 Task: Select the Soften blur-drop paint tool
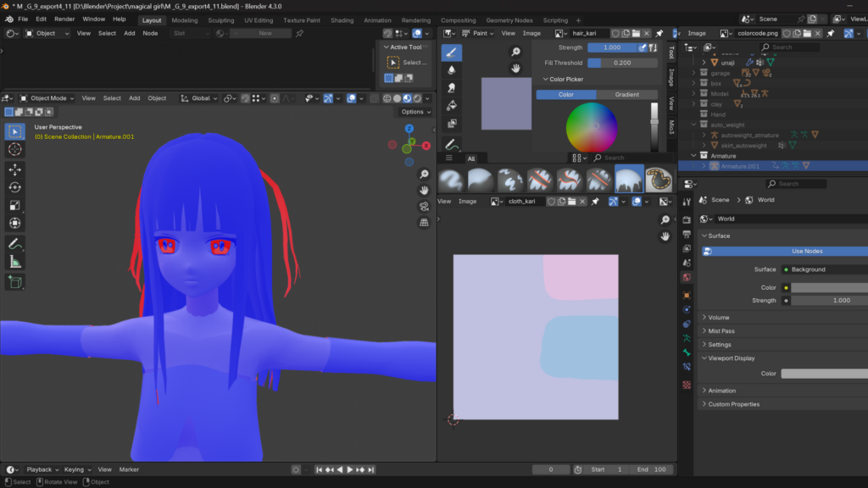(x=452, y=69)
